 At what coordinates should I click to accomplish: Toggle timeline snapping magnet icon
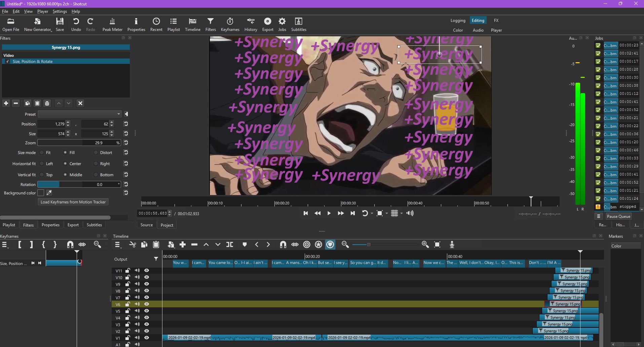pyautogui.click(x=283, y=244)
